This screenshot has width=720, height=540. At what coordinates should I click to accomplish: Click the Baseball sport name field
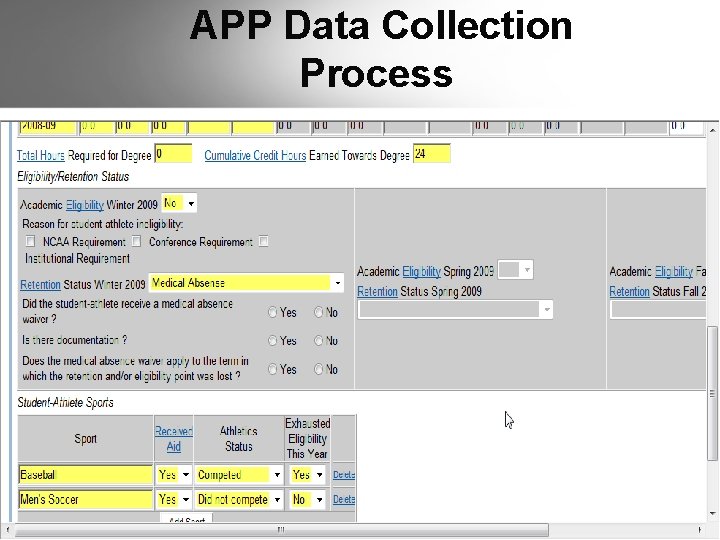coord(85,474)
